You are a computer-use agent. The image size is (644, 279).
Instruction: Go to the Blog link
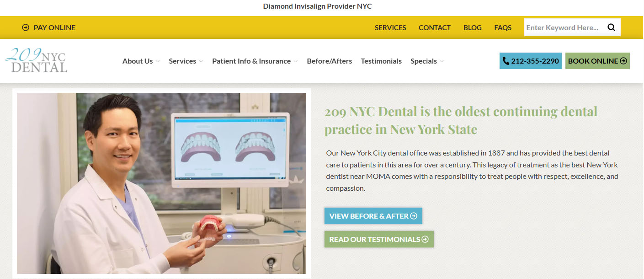click(x=473, y=27)
